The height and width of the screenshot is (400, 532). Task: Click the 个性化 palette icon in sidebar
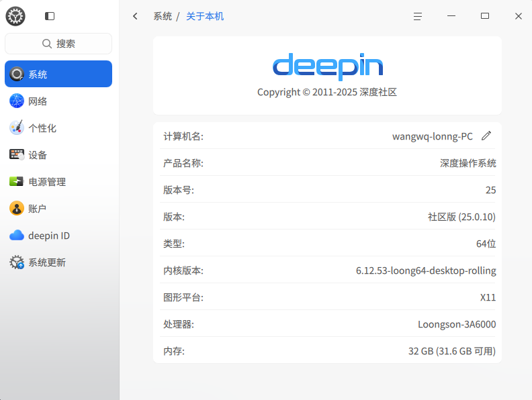(17, 128)
